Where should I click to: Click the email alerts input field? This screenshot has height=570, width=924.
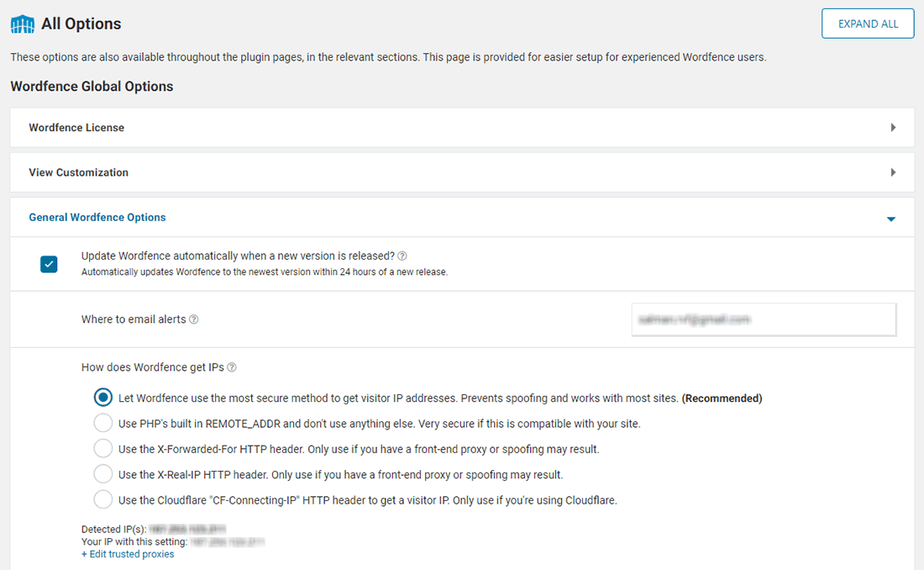point(764,320)
